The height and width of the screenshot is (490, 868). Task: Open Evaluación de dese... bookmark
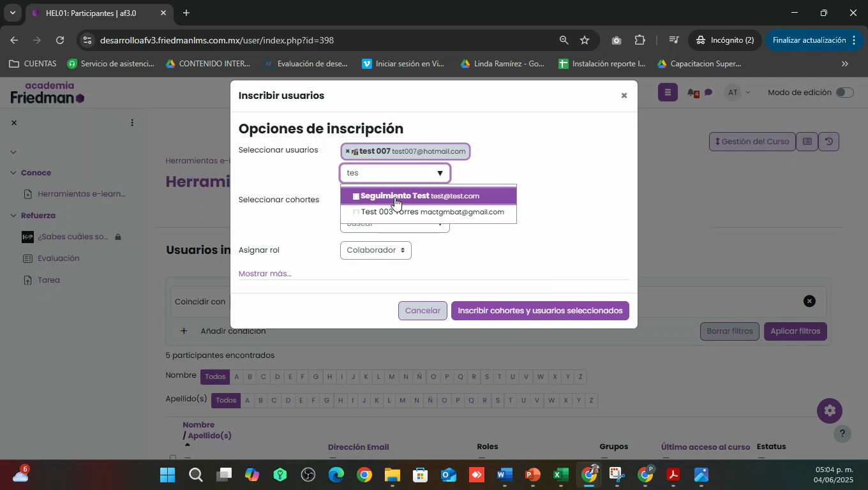click(x=305, y=64)
